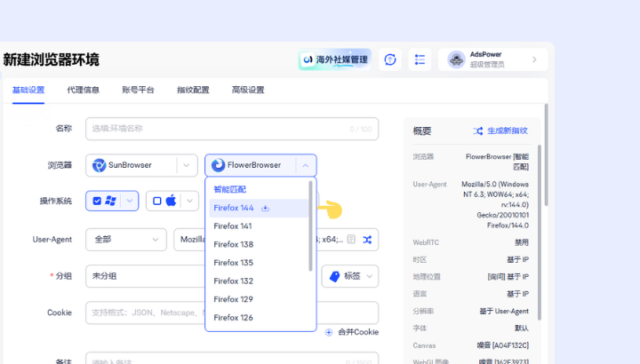This screenshot has width=640, height=364.
Task: Click the version list scrollbar
Action: point(310,226)
